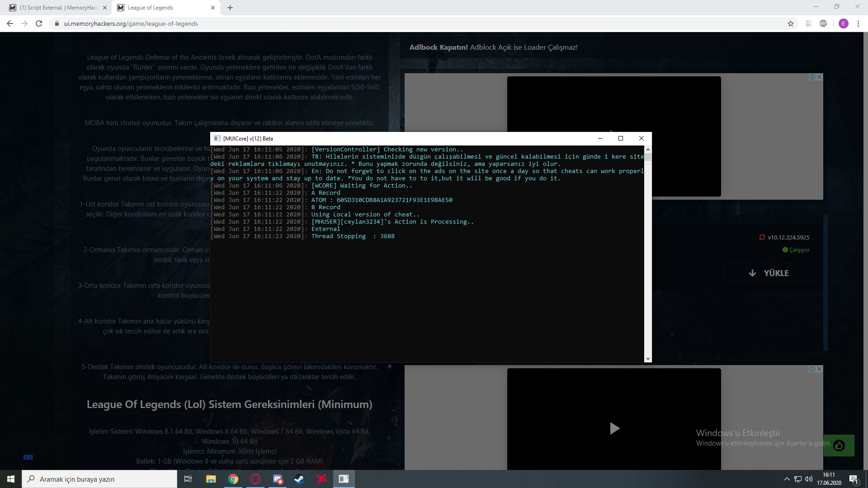Close the League of Legends tab
The height and width of the screenshot is (488, 868).
click(x=213, y=8)
